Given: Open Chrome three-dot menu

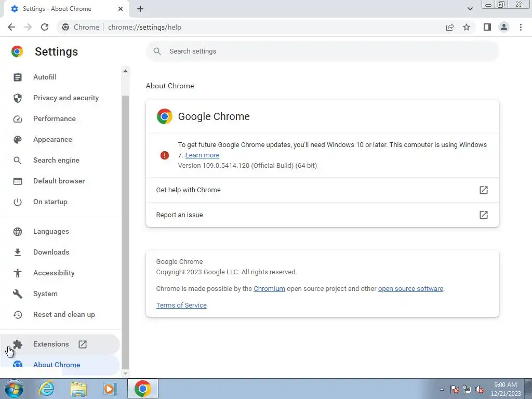Looking at the screenshot, I should (x=521, y=27).
